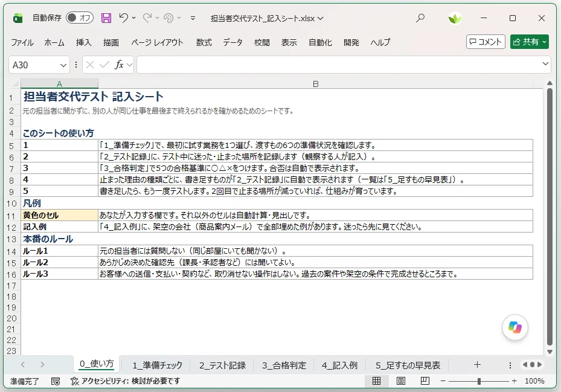Expand the formula bar with its chevron
Viewport: 561px width, 392px height.
[545, 63]
